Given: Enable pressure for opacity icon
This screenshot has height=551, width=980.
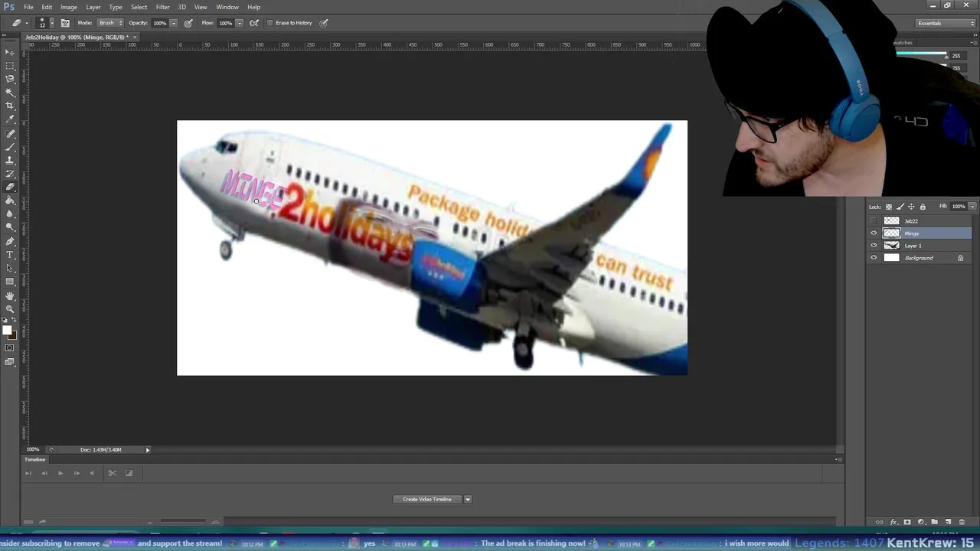Looking at the screenshot, I should click(188, 23).
